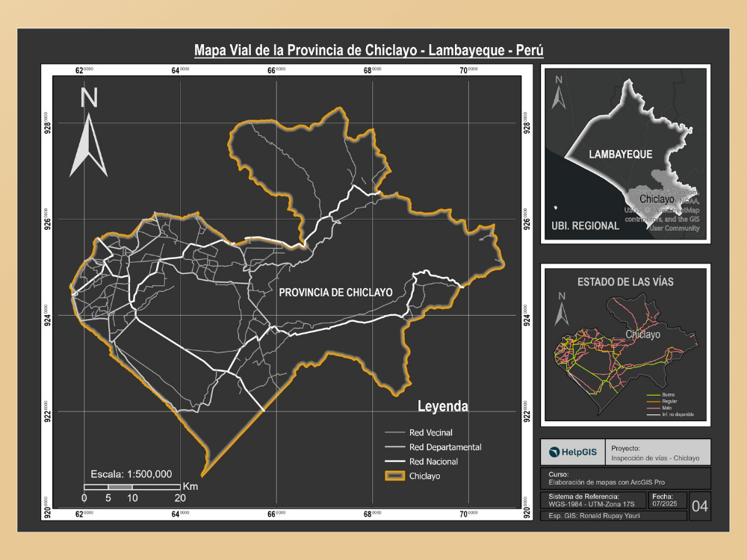The image size is (747, 560).
Task: Click the Red Nacional thick line symbol
Action: tap(394, 461)
